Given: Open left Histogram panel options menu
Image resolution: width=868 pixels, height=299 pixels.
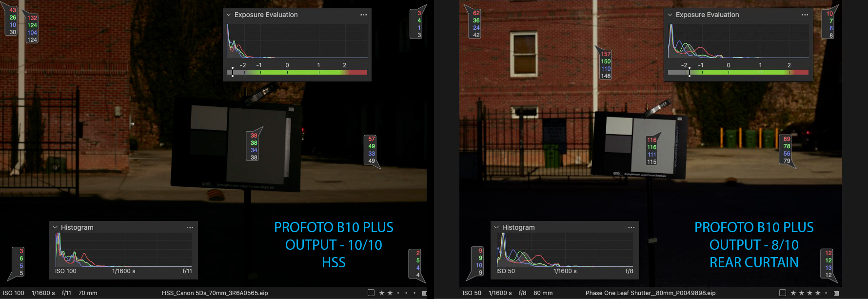Looking at the screenshot, I should tap(190, 227).
